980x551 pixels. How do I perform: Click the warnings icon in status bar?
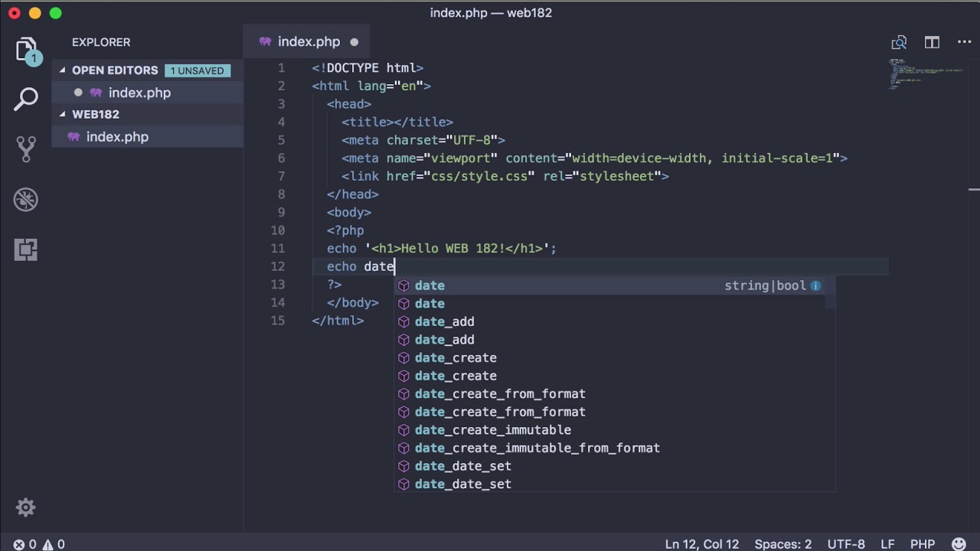pos(47,544)
